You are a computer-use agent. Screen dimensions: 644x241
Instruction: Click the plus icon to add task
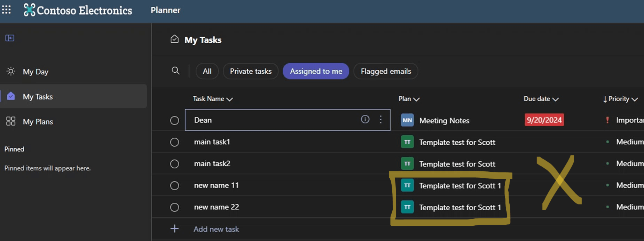174,228
